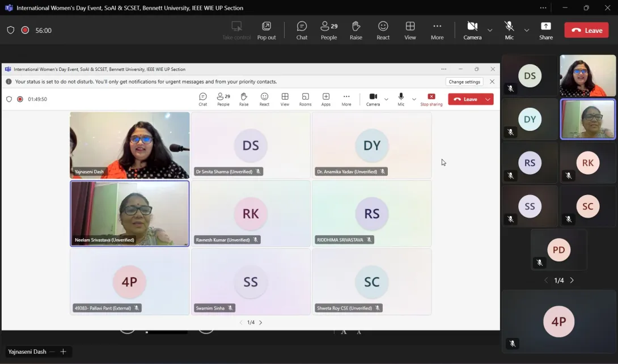The height and width of the screenshot is (364, 618).
Task: Select large 4P self-view tile at bottom right
Action: pyautogui.click(x=559, y=321)
